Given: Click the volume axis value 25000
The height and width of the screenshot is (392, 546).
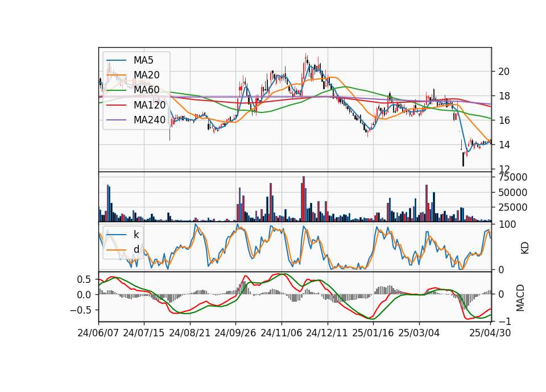Looking at the screenshot, I should (x=512, y=207).
